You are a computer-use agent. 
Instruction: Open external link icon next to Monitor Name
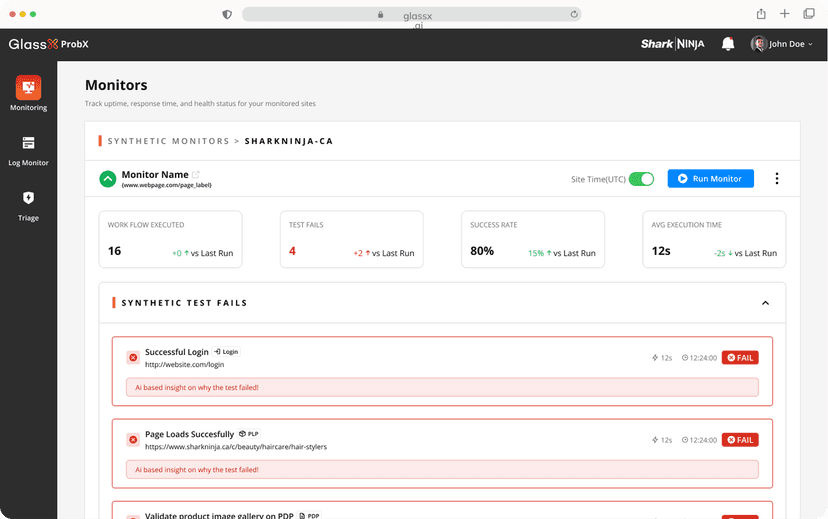196,174
